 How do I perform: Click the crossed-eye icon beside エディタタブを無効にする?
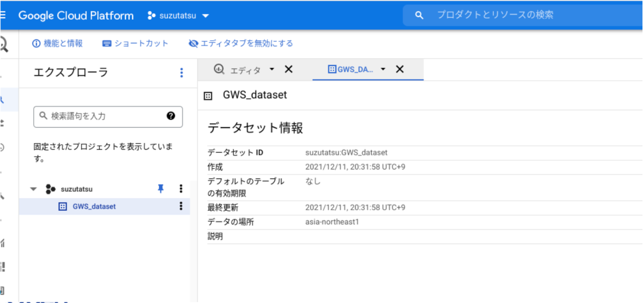pos(194,43)
